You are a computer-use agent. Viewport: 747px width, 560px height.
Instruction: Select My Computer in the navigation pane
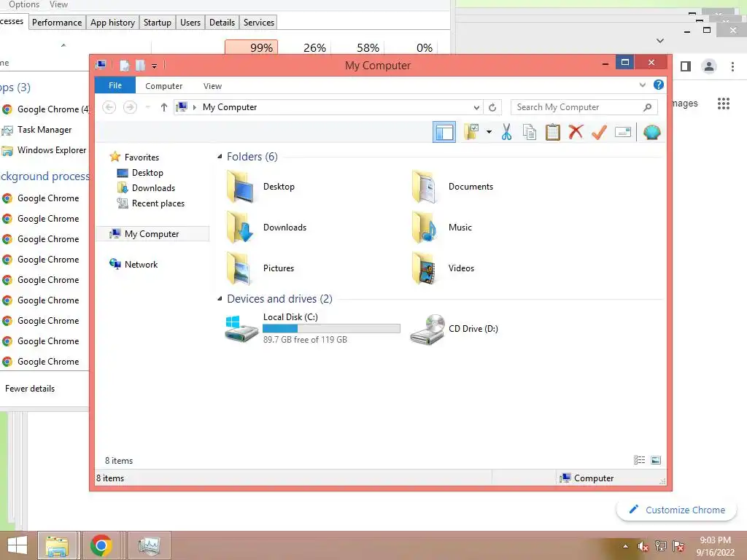point(152,234)
